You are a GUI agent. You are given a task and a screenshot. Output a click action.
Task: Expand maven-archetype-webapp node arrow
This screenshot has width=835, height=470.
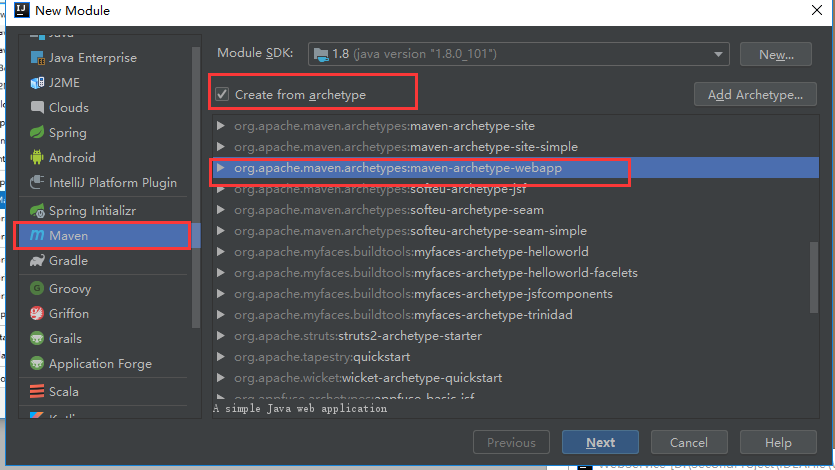(220, 168)
